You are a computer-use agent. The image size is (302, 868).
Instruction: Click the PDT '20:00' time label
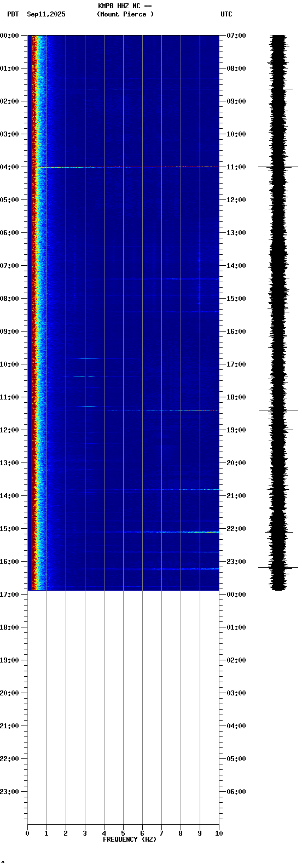tap(9, 693)
